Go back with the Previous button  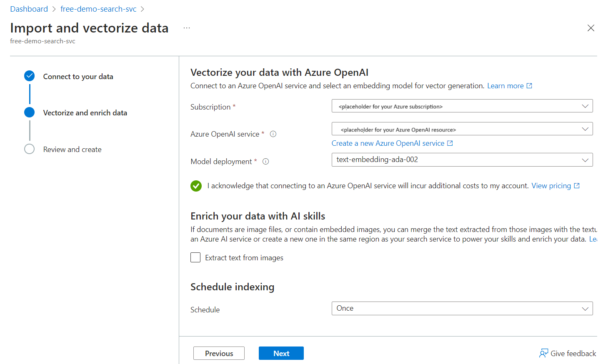point(219,353)
